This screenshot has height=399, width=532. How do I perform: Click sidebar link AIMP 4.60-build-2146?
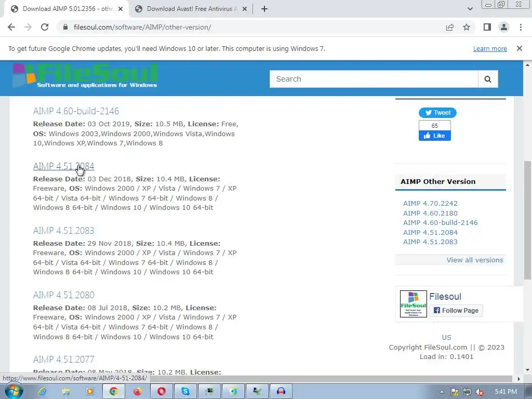pyautogui.click(x=441, y=222)
